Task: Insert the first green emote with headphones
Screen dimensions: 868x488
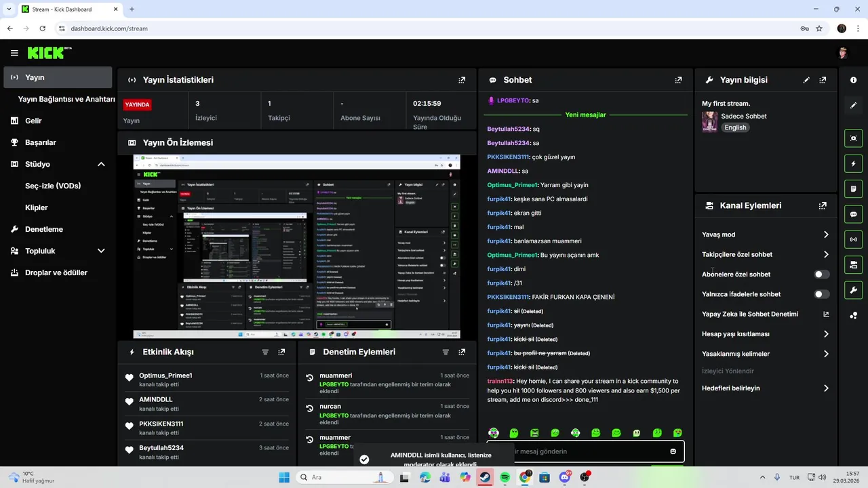Action: pyautogui.click(x=494, y=433)
